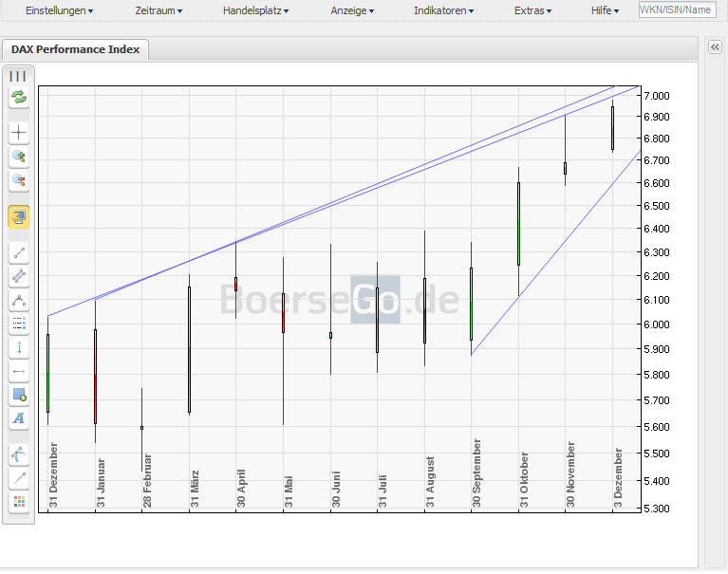Click the 31 Dezember date label
The height and width of the screenshot is (574, 728).
(x=53, y=474)
